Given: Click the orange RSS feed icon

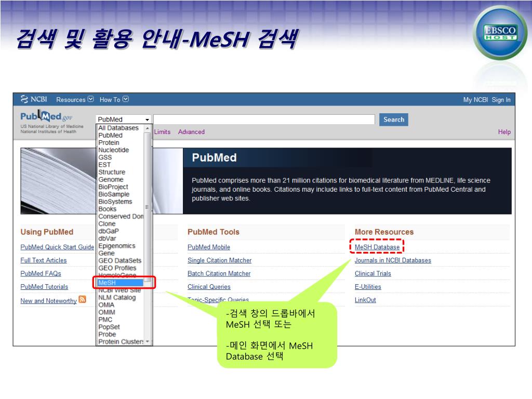Looking at the screenshot, I should pos(82,299).
